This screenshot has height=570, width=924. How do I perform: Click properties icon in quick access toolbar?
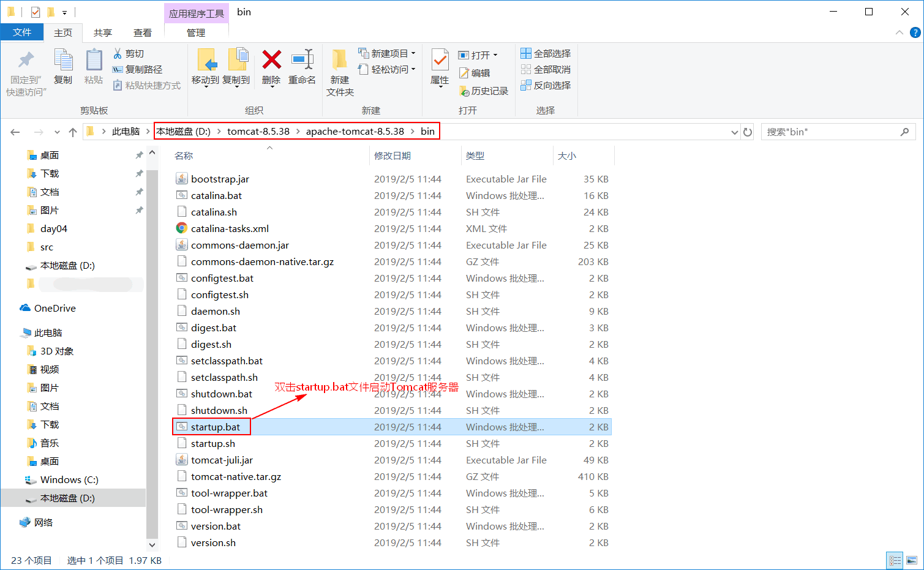[36, 12]
